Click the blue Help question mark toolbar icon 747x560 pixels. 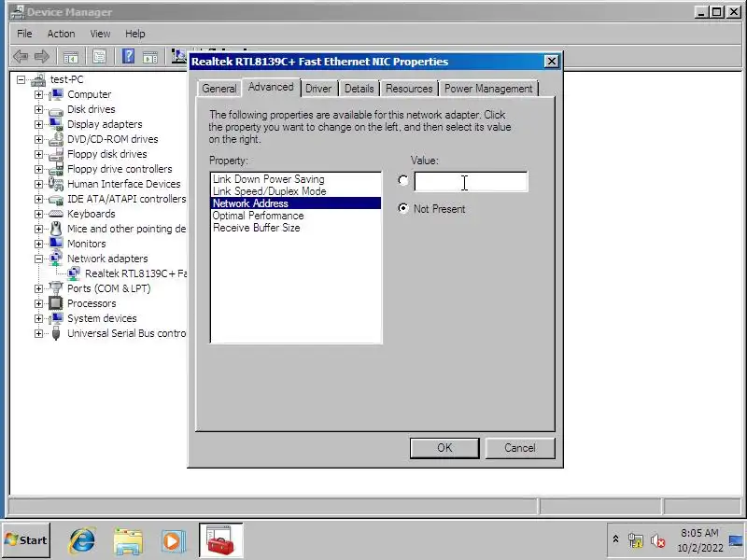[x=128, y=57]
